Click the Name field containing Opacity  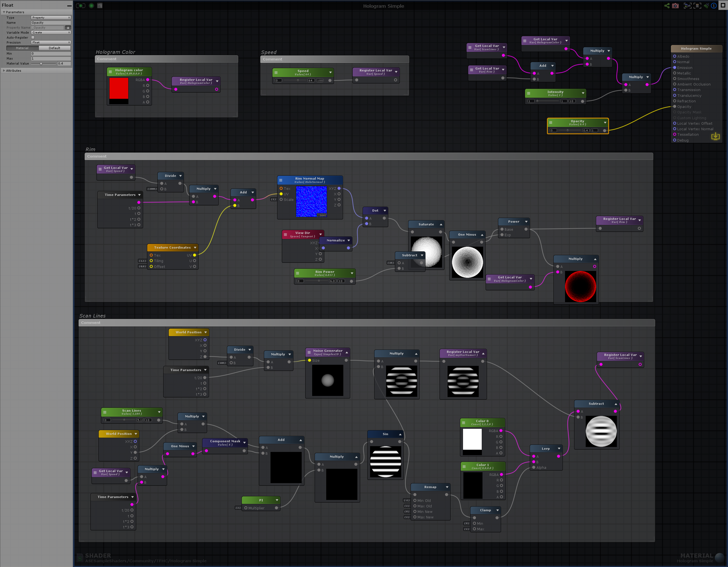click(51, 23)
